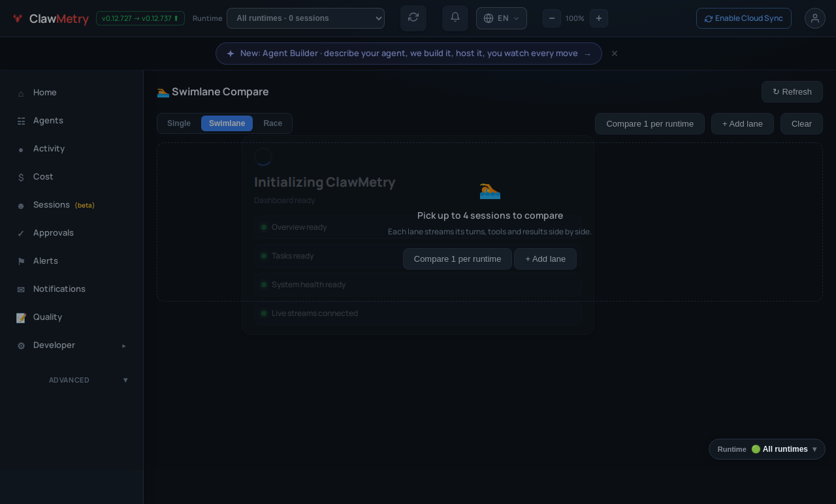Click the 100% zoom level text
Viewport: 836px width, 504px height.
click(x=575, y=18)
